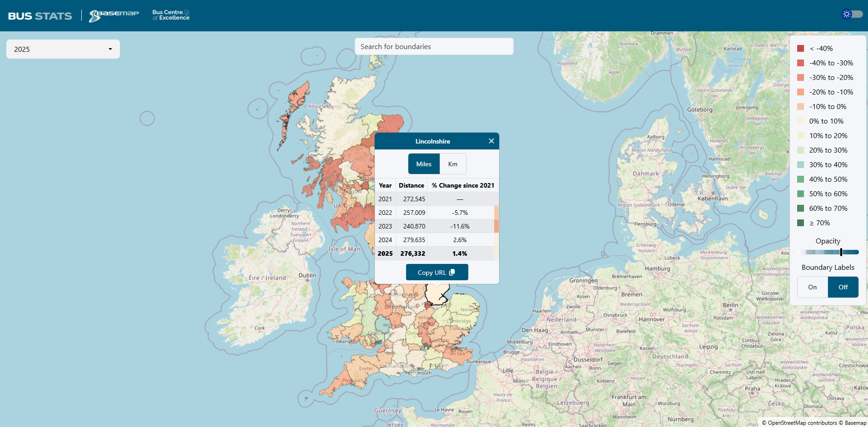Screen dimensions: 868x427
Task: Click the '60% to 70%' legend swatch
Action: coord(800,209)
